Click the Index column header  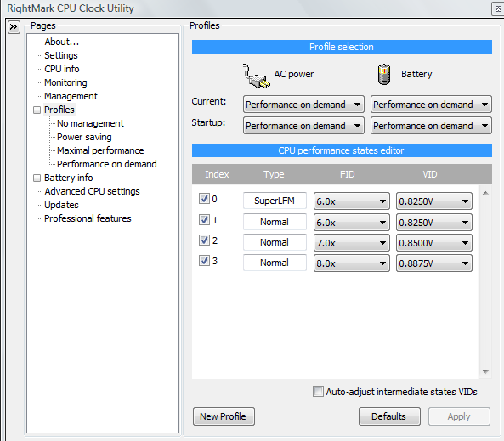pos(217,174)
